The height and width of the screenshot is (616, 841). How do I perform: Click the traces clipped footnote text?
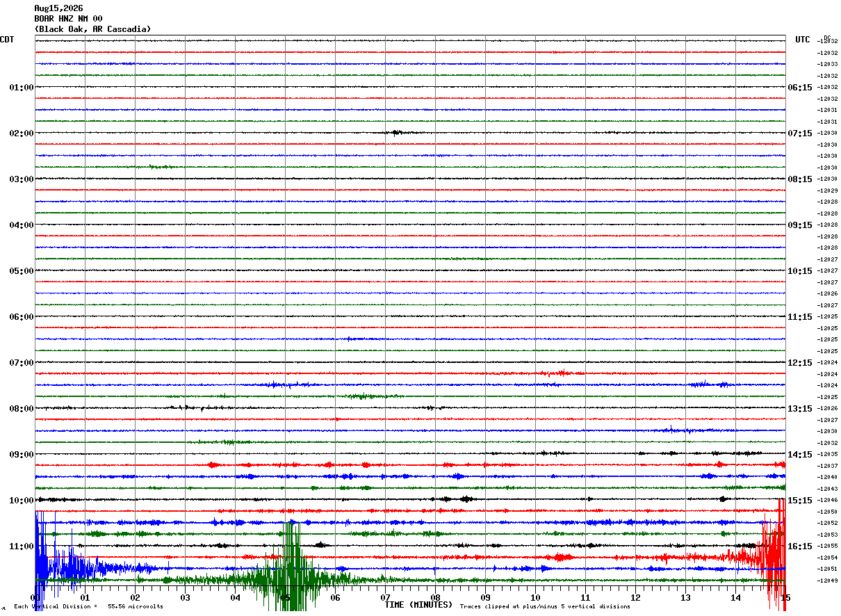(545, 607)
